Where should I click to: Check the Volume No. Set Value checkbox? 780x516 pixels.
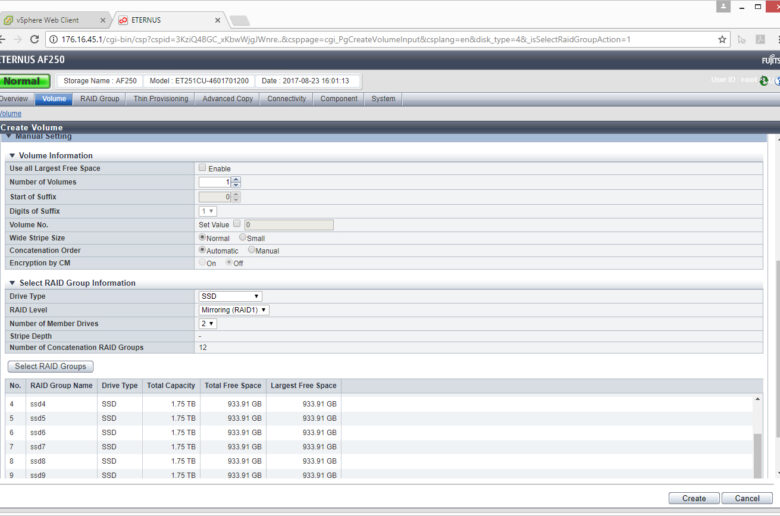point(237,224)
